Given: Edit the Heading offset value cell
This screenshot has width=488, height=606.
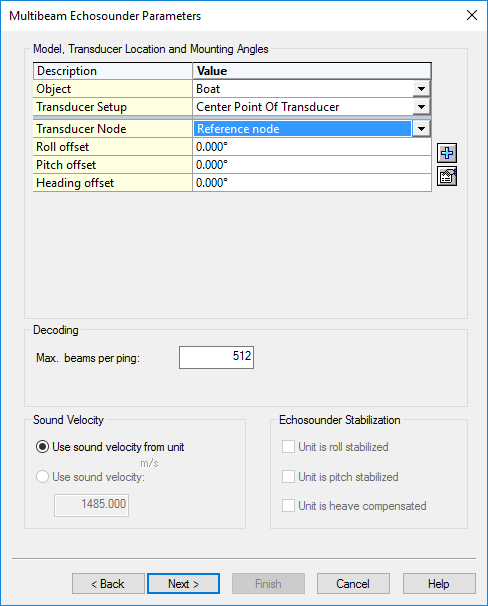Looking at the screenshot, I should point(312,182).
